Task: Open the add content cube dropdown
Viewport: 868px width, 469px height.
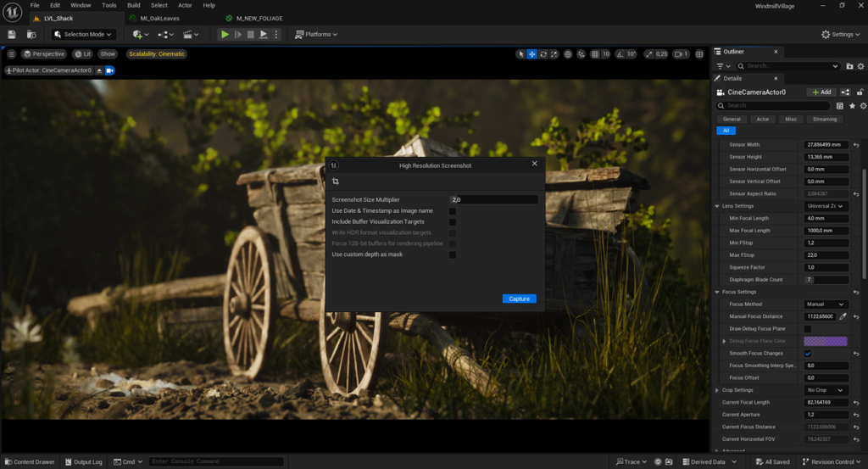Action: click(139, 34)
